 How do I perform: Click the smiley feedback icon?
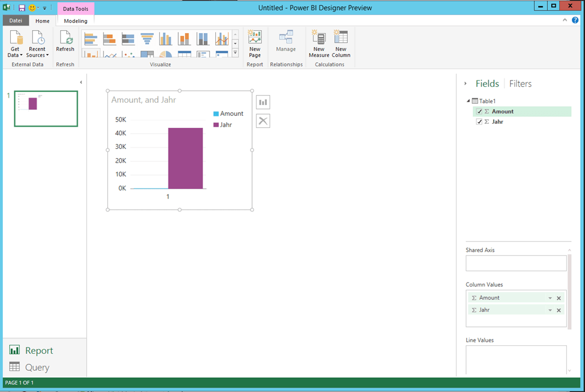32,8
